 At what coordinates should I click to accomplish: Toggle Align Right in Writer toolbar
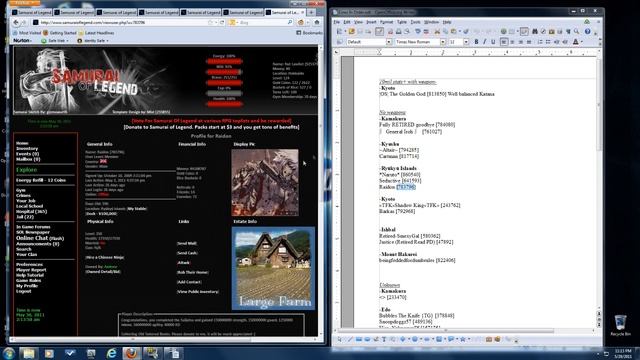pos(520,42)
